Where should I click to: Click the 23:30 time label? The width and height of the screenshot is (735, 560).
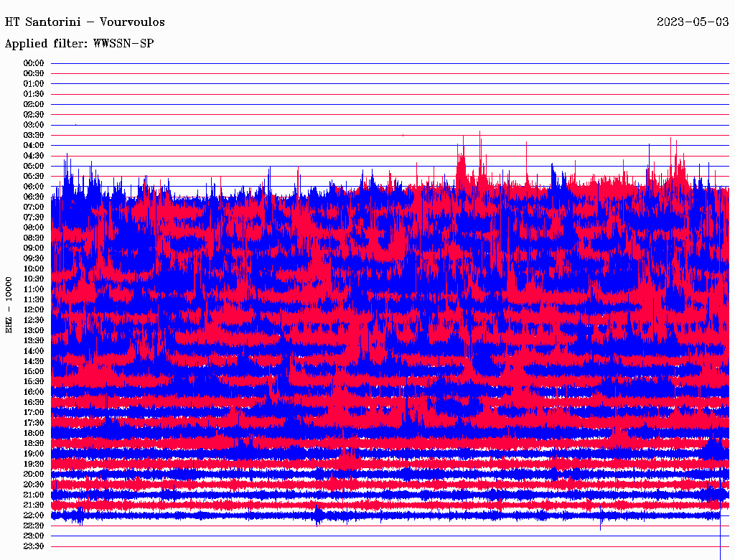pyautogui.click(x=34, y=546)
